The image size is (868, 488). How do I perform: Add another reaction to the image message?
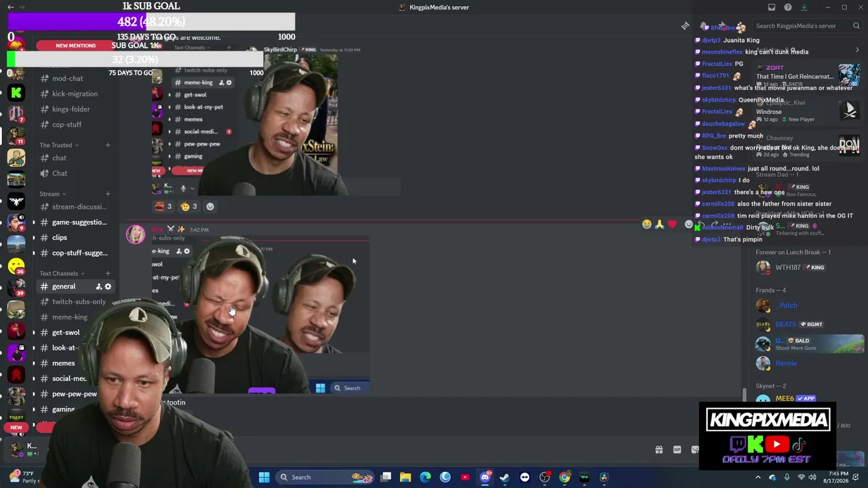pos(210,207)
